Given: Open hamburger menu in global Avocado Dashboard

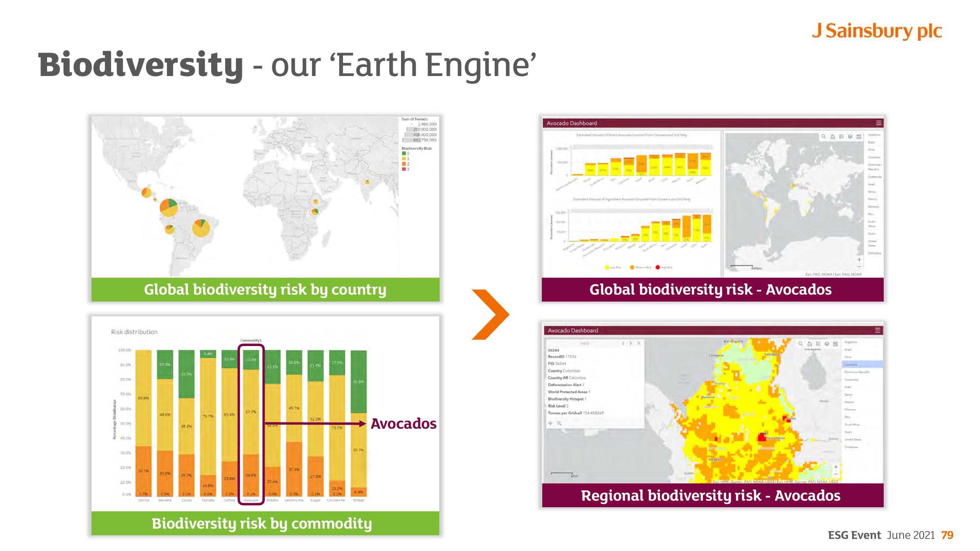Looking at the screenshot, I should tap(879, 123).
